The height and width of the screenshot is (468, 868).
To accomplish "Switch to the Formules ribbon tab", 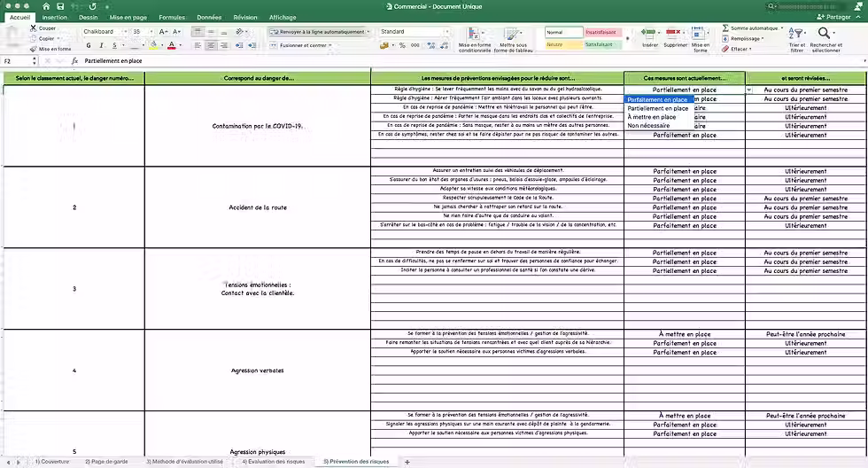I will click(x=172, y=17).
